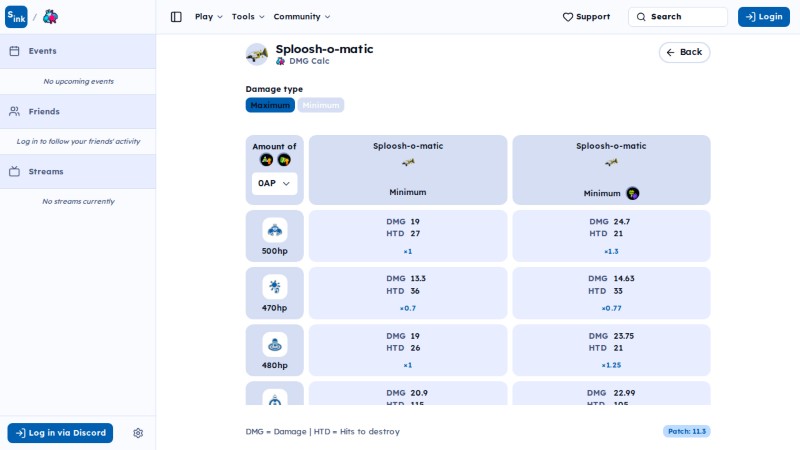Click the first ability icon under Amount of

coord(266,160)
